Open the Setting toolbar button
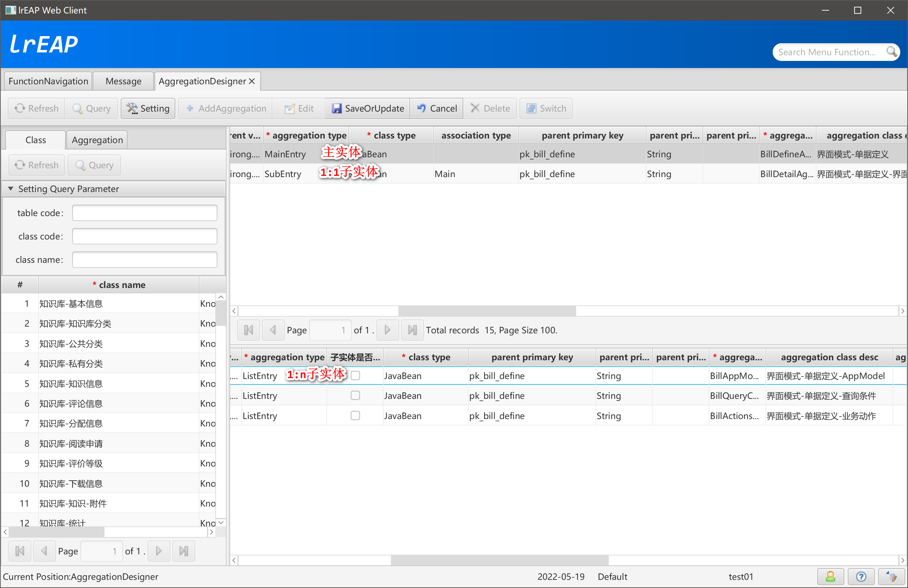The width and height of the screenshot is (908, 588). pos(148,108)
